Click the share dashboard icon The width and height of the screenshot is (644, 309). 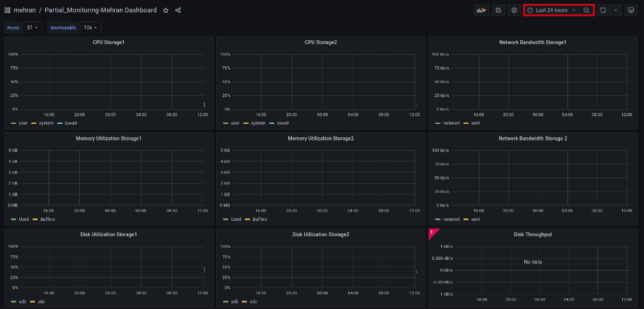pyautogui.click(x=178, y=10)
